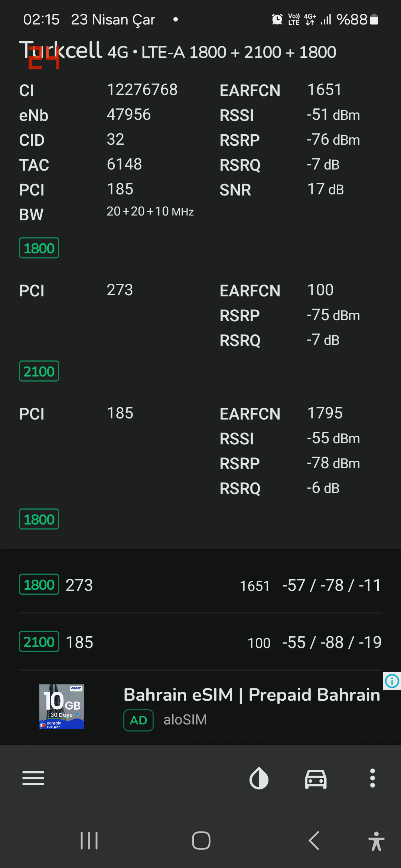Screen dimensions: 401x868
Task: Tap the BW 20+20+10 MHz value
Action: [150, 211]
